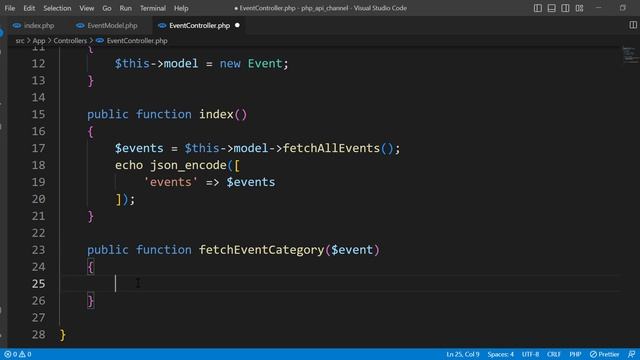Click the minimap in the editor
This screenshot has width=640, height=360.
point(630,55)
